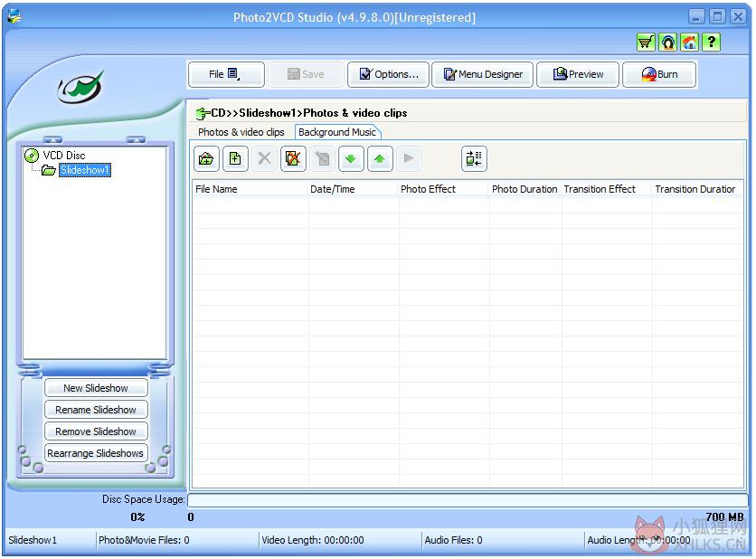Image resolution: width=756 pixels, height=559 pixels.
Task: Click the CD>>Slideshow1 breadcrumb hand icon
Action: click(x=203, y=114)
